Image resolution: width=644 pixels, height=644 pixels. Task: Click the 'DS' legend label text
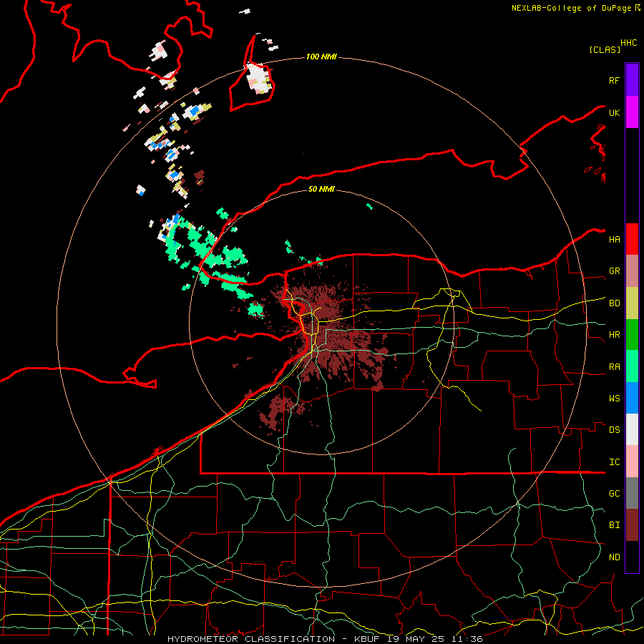pos(614,430)
